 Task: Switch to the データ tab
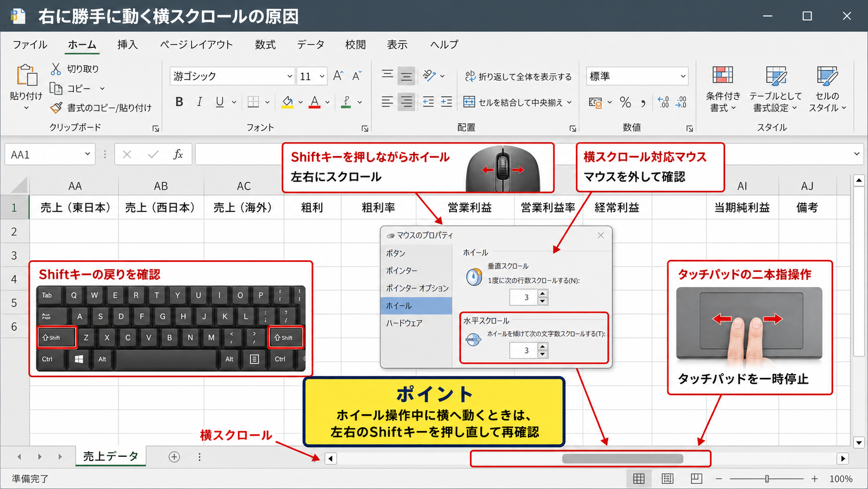tap(310, 45)
